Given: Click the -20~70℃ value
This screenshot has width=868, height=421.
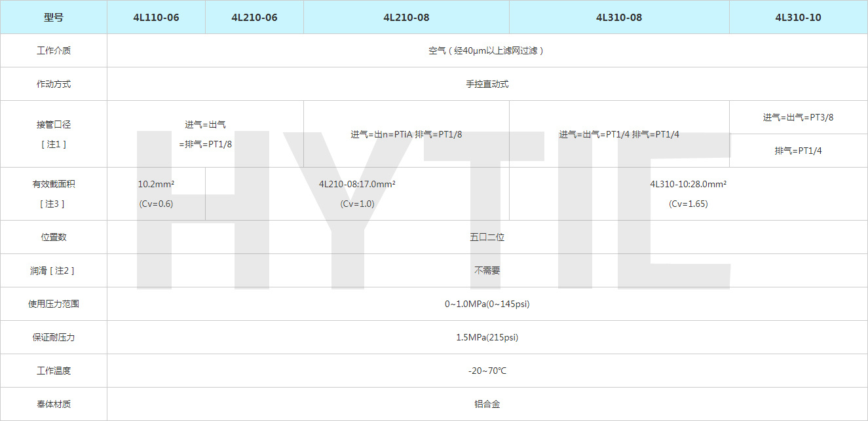Looking at the screenshot, I should pos(487,371).
